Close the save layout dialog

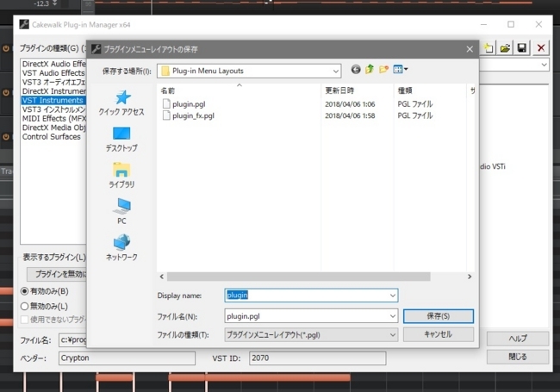[470, 49]
